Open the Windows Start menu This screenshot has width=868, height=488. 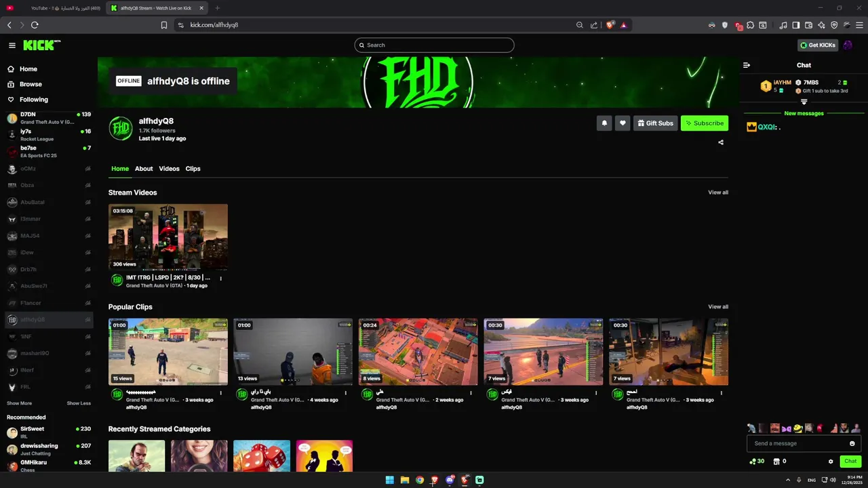click(389, 480)
